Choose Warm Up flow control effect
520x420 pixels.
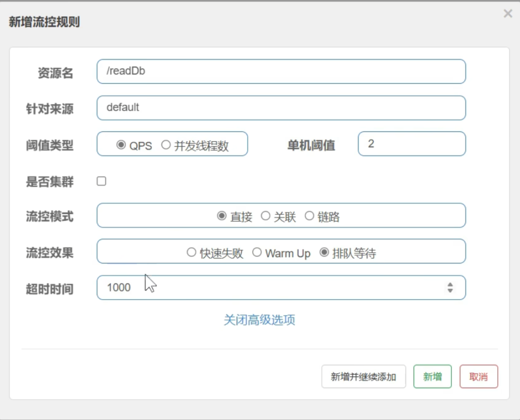click(x=257, y=252)
